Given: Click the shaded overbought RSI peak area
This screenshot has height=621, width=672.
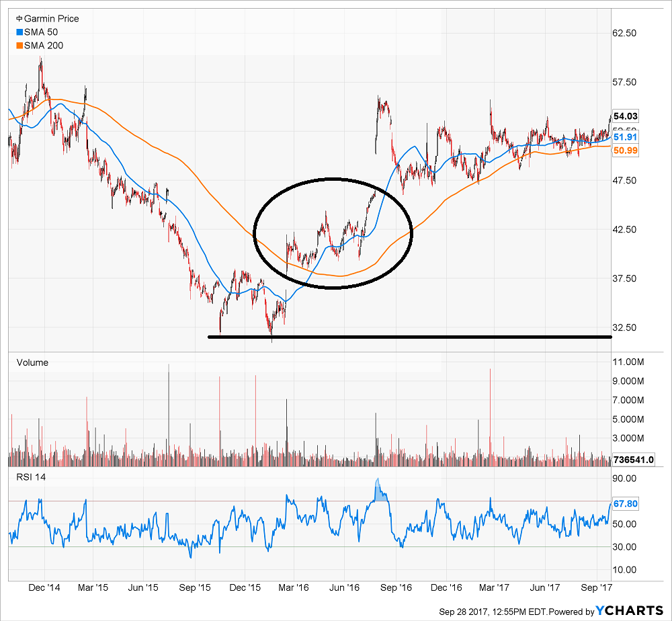Looking at the screenshot, I should [380, 492].
